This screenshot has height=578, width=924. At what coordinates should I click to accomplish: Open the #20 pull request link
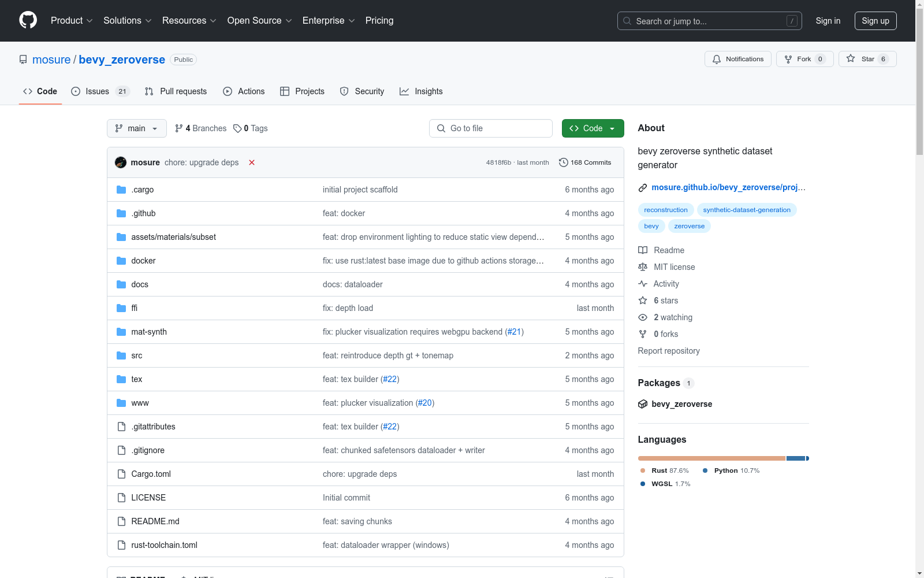pyautogui.click(x=425, y=403)
